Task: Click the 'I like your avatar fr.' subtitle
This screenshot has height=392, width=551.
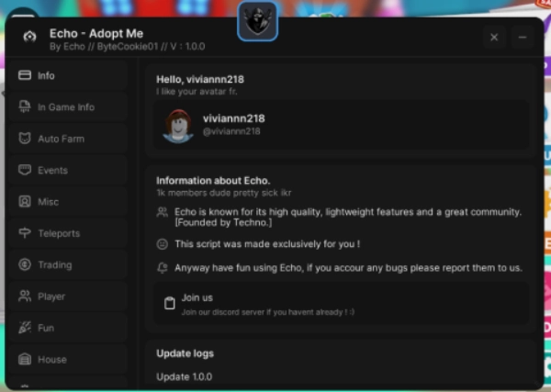Action: (x=197, y=92)
